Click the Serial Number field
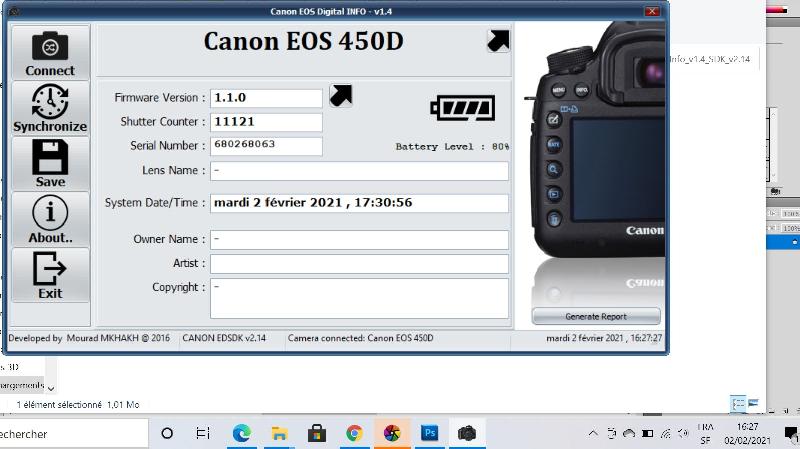The width and height of the screenshot is (800, 449). coord(266,146)
